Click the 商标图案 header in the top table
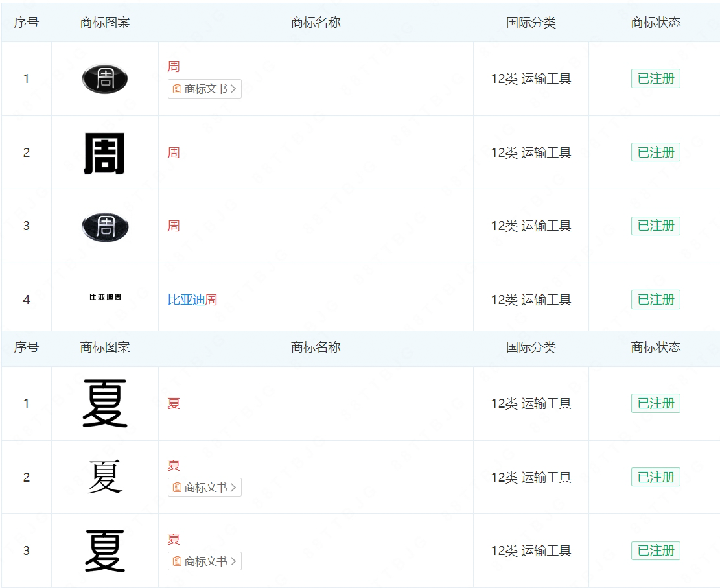720x588 pixels. pyautogui.click(x=105, y=22)
